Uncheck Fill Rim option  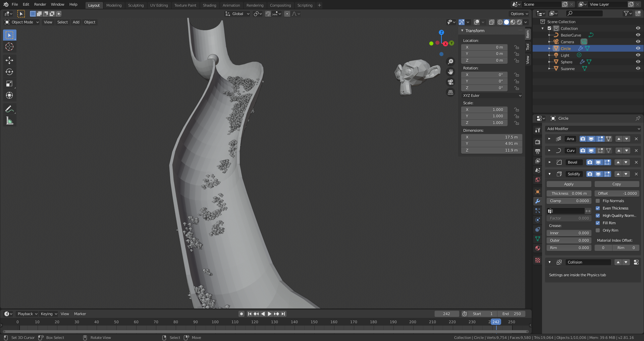tap(598, 223)
